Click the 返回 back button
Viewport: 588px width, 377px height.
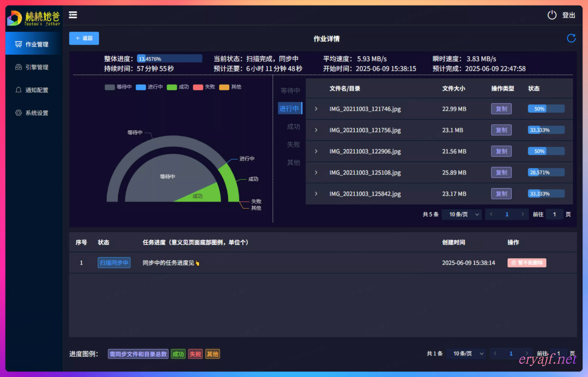[x=84, y=38]
